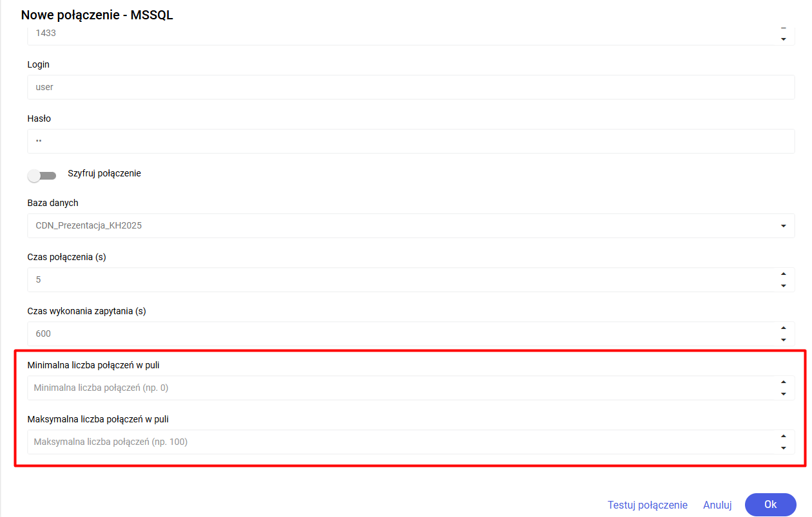
Task: Click the port field showing 1433
Action: 411,35
